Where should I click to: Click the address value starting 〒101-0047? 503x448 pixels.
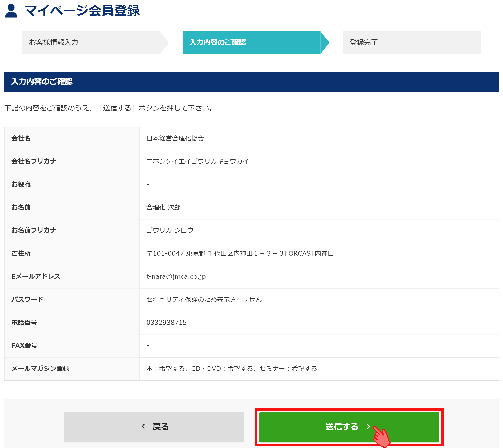point(240,253)
